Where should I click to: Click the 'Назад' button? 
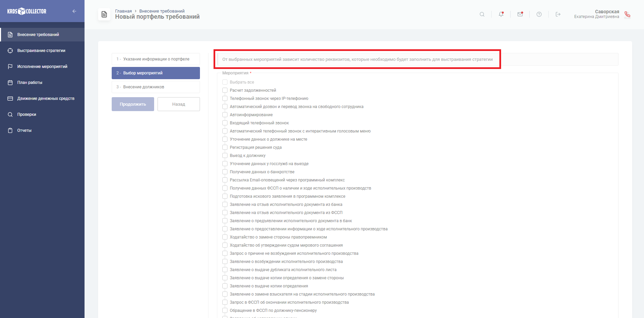(x=179, y=104)
